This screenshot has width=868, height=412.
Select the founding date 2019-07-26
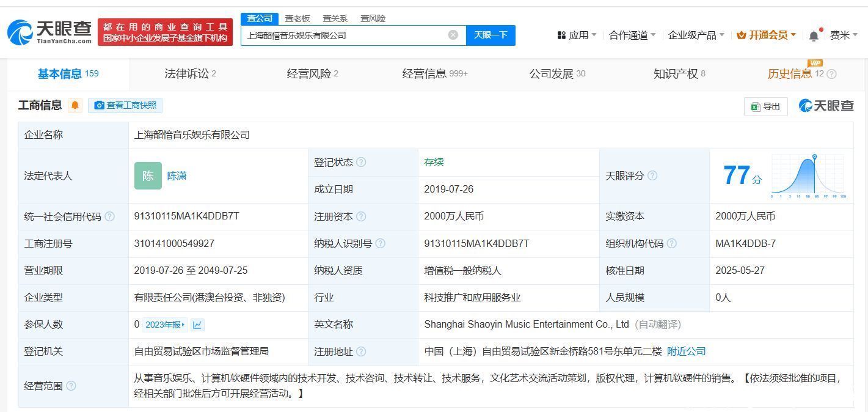pos(449,189)
